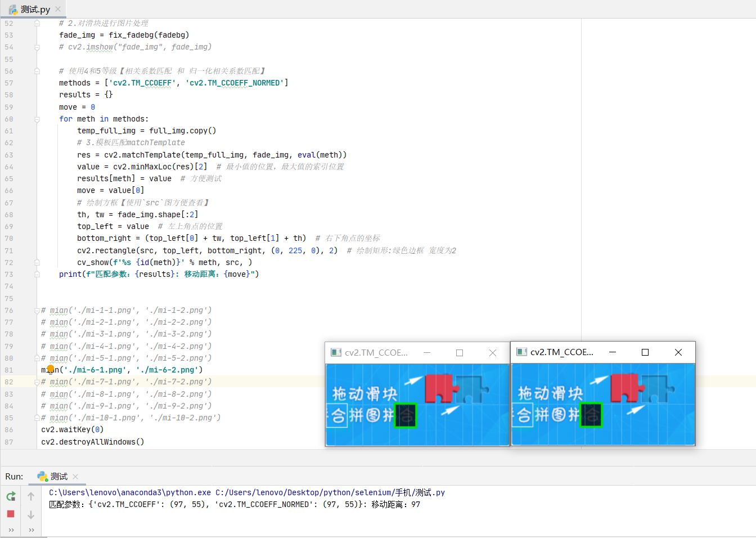Close the 测试.py editor tab
This screenshot has width=756, height=538.
58,9
